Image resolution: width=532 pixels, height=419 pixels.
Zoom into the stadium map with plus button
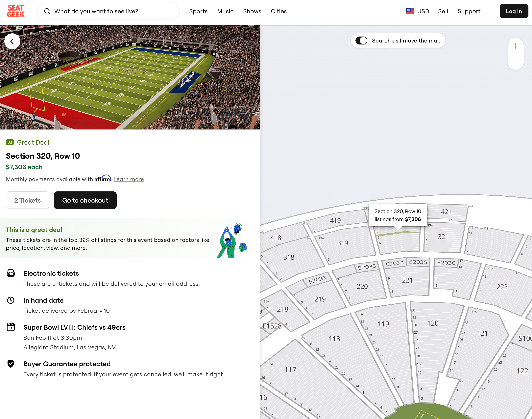(516, 46)
